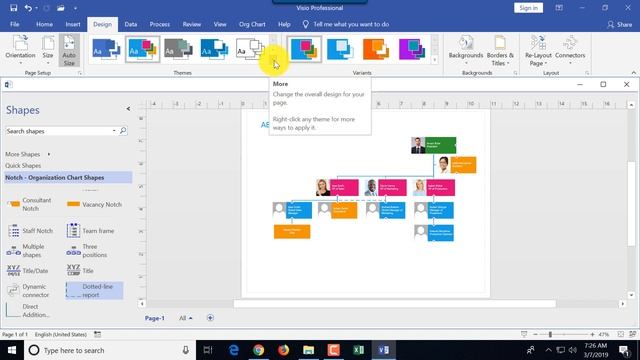Select the Title shape
Viewport: 640px width, 360px height.
click(x=80, y=271)
